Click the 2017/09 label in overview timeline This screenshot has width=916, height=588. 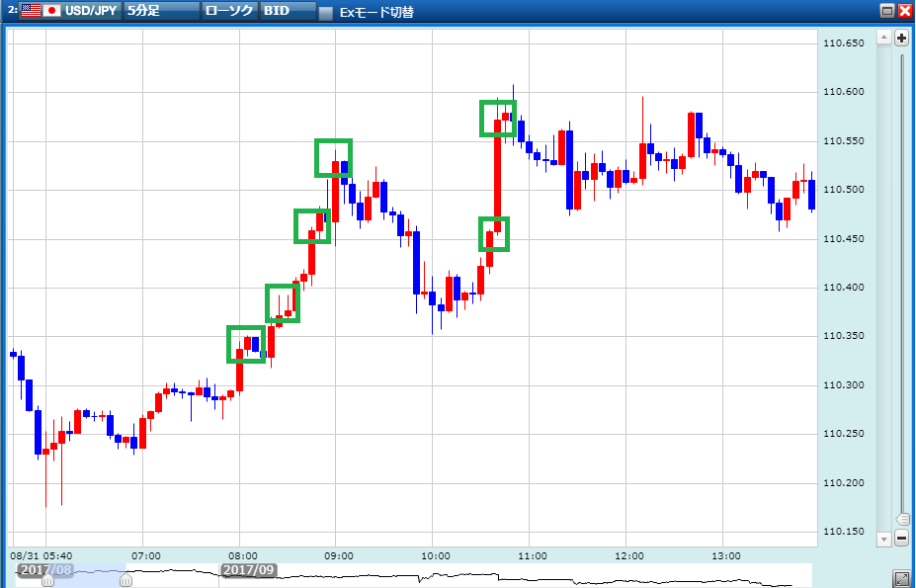(x=249, y=570)
